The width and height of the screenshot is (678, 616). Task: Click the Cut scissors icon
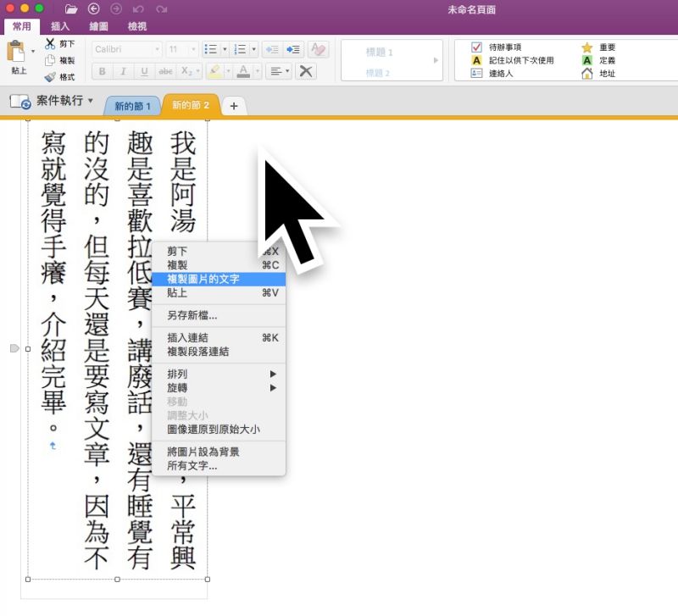coord(50,44)
